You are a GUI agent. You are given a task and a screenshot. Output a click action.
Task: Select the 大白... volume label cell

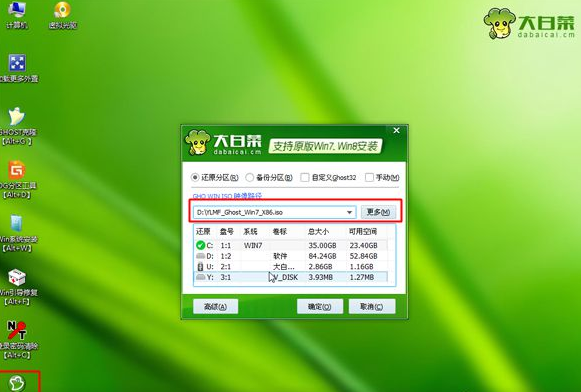coord(284,266)
